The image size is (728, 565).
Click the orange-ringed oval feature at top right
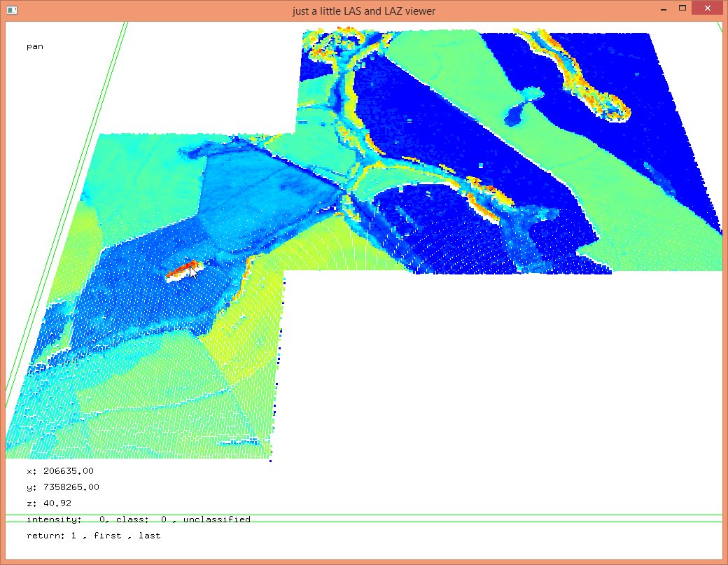608,105
